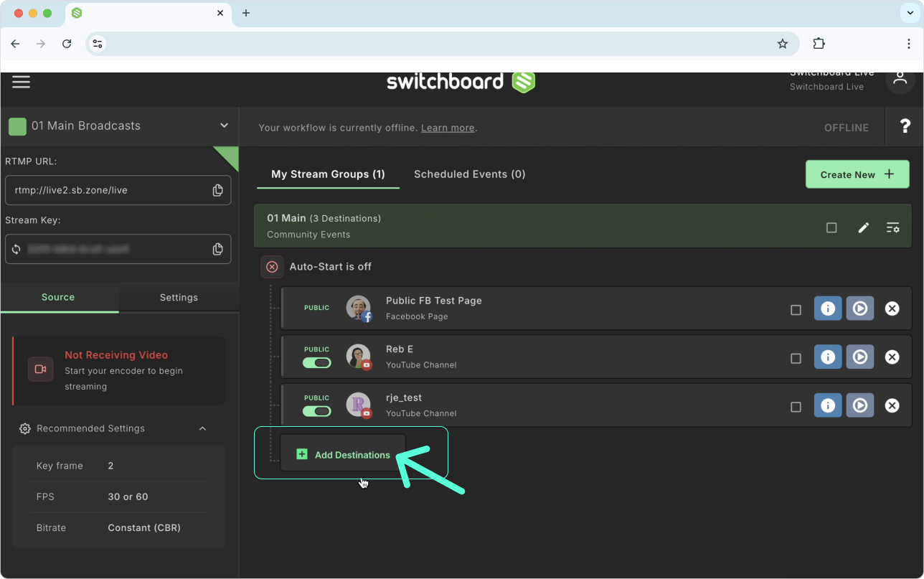This screenshot has height=579, width=924.
Task: Show info for the rje_test destination
Action: [x=828, y=405]
